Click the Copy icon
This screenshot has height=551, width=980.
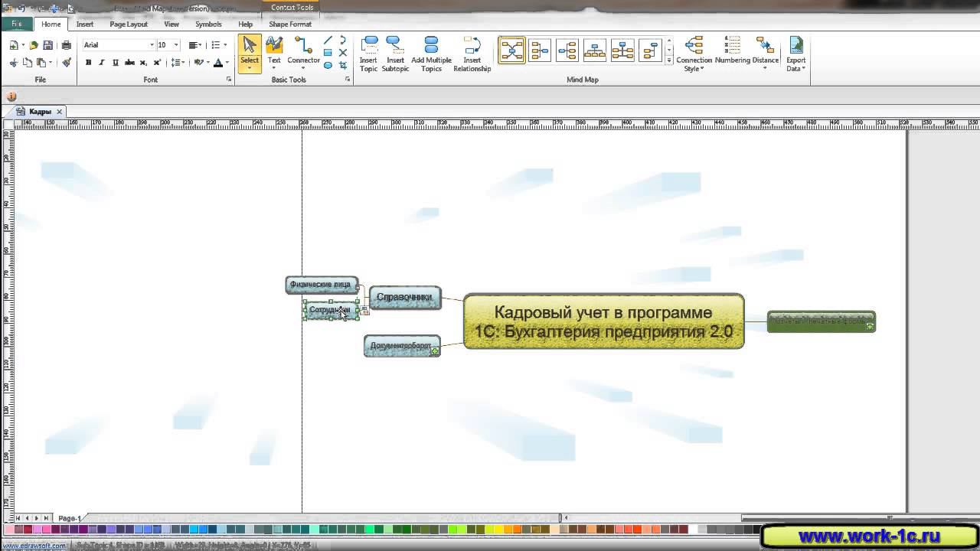tap(28, 63)
